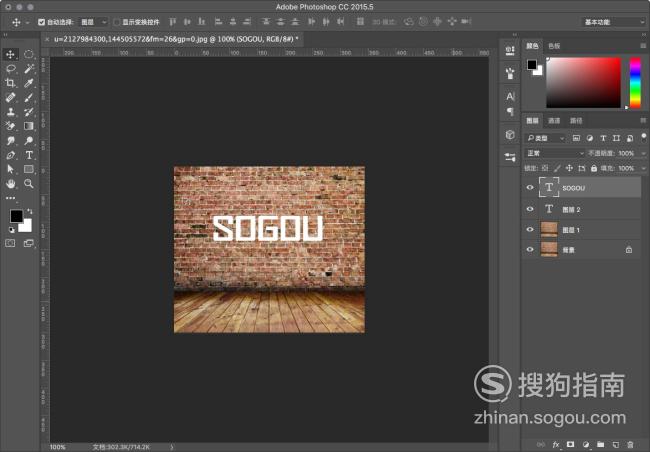Select the Crop tool
Image resolution: width=650 pixels, height=452 pixels.
click(10, 83)
